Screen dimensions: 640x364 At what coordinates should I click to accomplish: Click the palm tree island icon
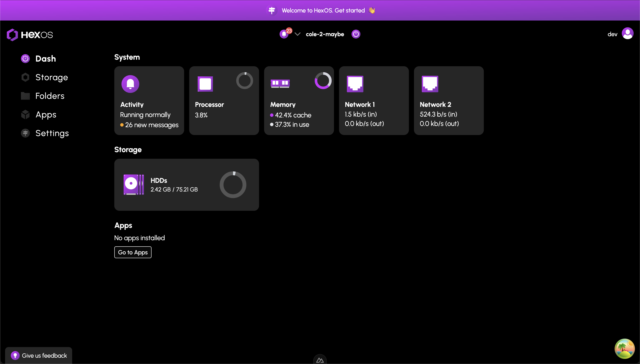coord(624,349)
